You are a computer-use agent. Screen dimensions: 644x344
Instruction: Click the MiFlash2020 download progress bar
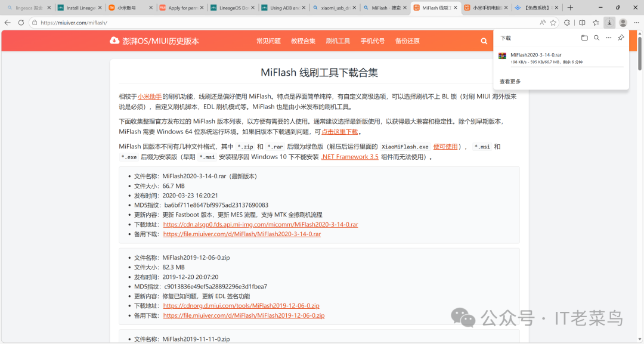coord(566,67)
